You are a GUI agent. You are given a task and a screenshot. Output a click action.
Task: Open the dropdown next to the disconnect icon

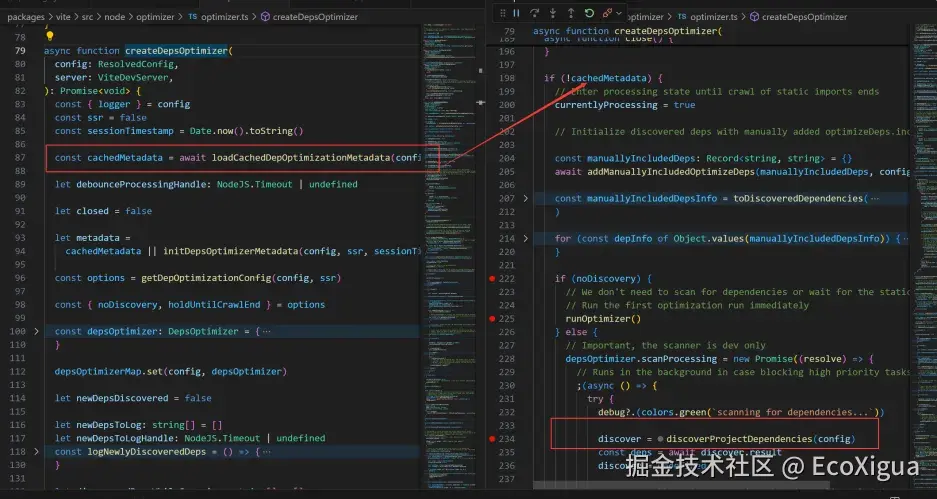[x=619, y=13]
